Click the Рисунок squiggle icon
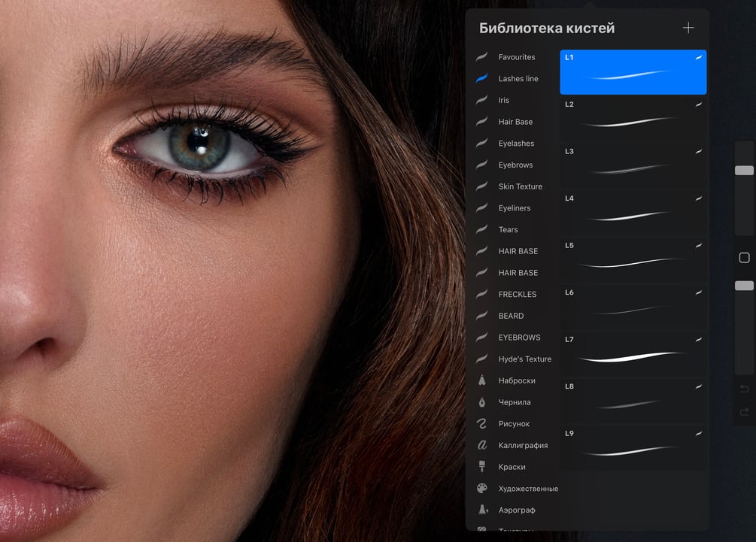The height and width of the screenshot is (542, 756). [481, 423]
